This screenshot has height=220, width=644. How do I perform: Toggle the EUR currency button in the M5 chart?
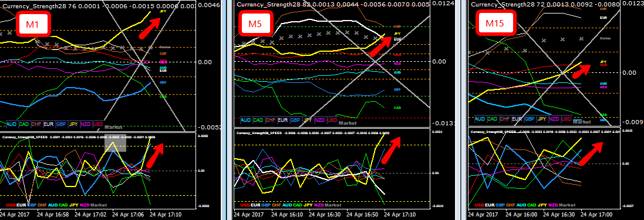coord(282,120)
